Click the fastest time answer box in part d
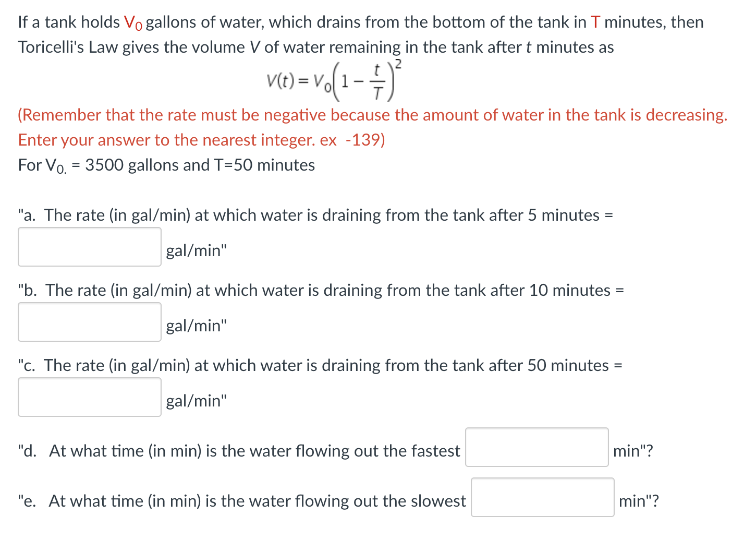756x551 pixels. tap(536, 448)
